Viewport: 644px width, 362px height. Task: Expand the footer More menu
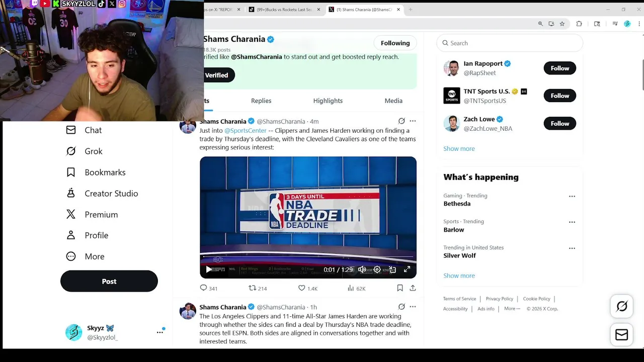tap(512, 309)
